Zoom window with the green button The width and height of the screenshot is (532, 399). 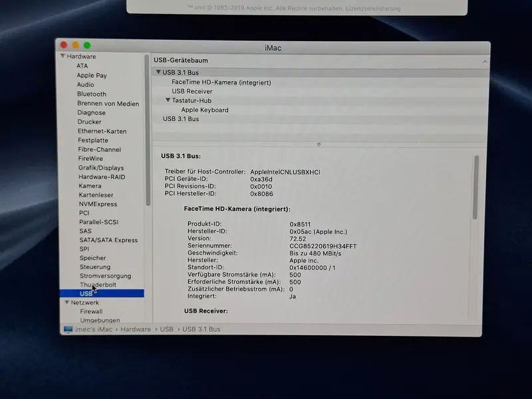pos(87,45)
